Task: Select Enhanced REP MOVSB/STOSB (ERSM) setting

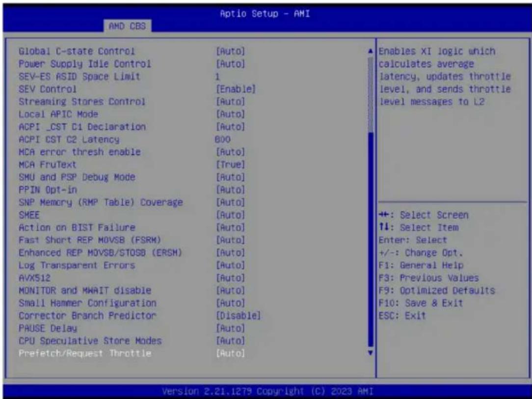Action: (x=101, y=253)
